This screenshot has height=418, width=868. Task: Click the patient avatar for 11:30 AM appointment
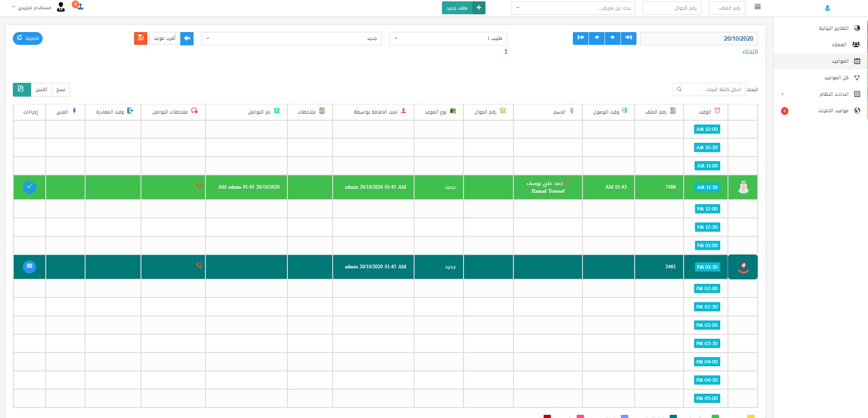pyautogui.click(x=743, y=187)
